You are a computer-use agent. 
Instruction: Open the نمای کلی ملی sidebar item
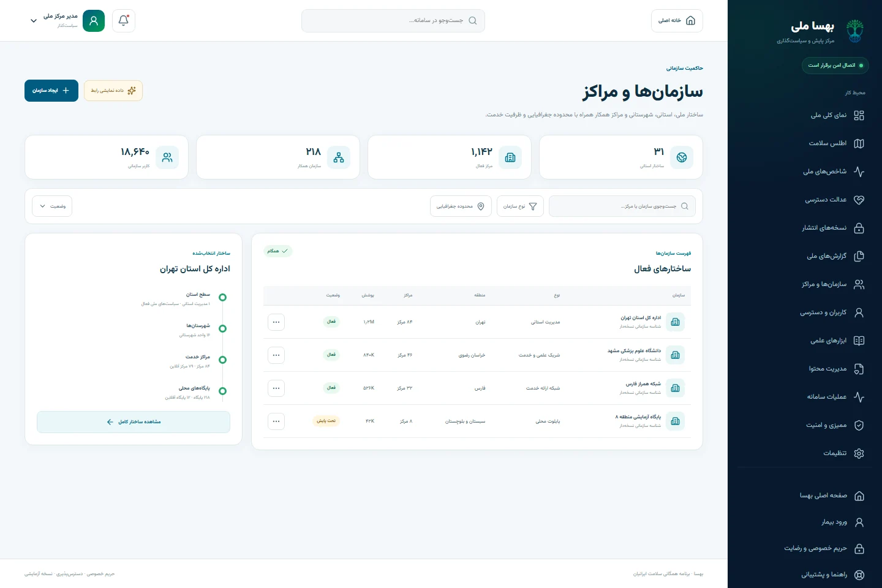point(805,115)
